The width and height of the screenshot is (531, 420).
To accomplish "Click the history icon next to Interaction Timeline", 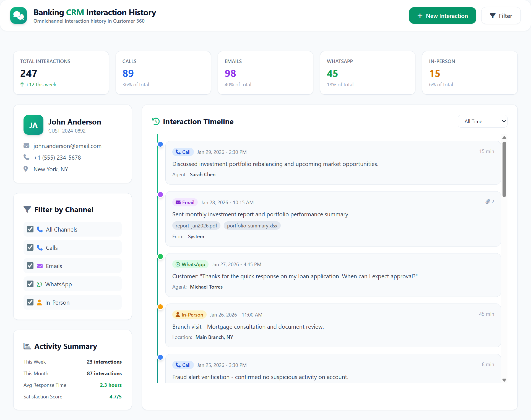I will tap(155, 121).
